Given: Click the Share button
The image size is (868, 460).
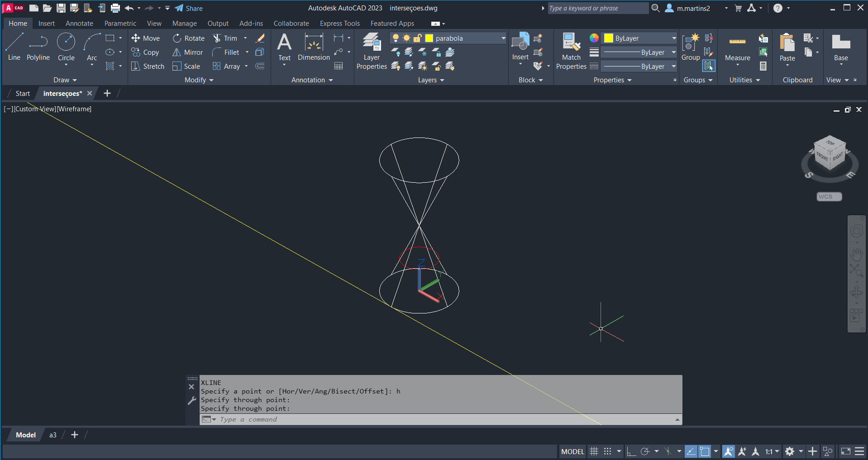Looking at the screenshot, I should [x=189, y=8].
